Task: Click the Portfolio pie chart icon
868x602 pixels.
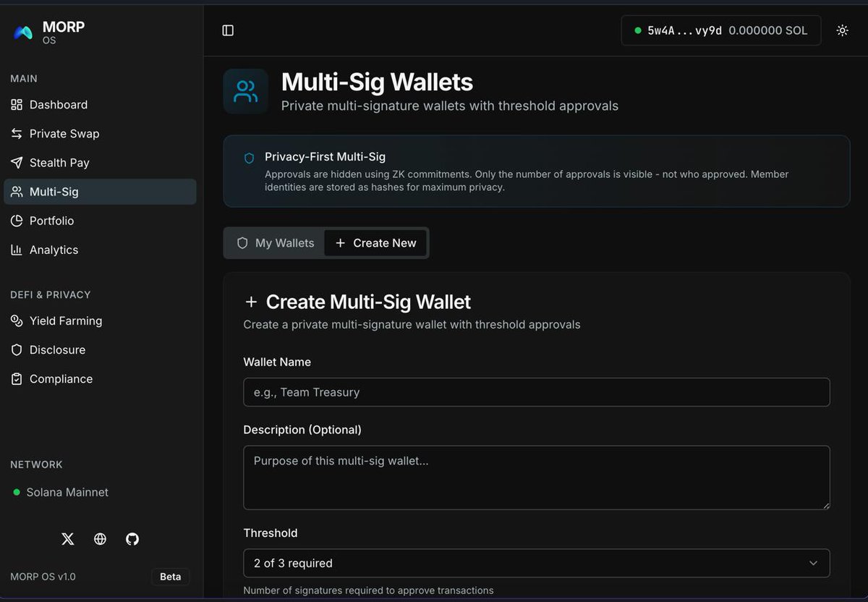Action: click(17, 221)
